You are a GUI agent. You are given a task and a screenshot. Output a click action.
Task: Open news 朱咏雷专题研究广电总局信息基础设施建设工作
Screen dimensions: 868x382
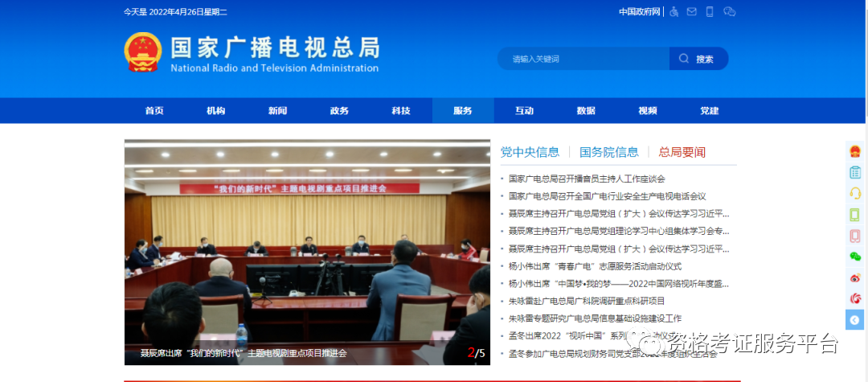pyautogui.click(x=595, y=319)
